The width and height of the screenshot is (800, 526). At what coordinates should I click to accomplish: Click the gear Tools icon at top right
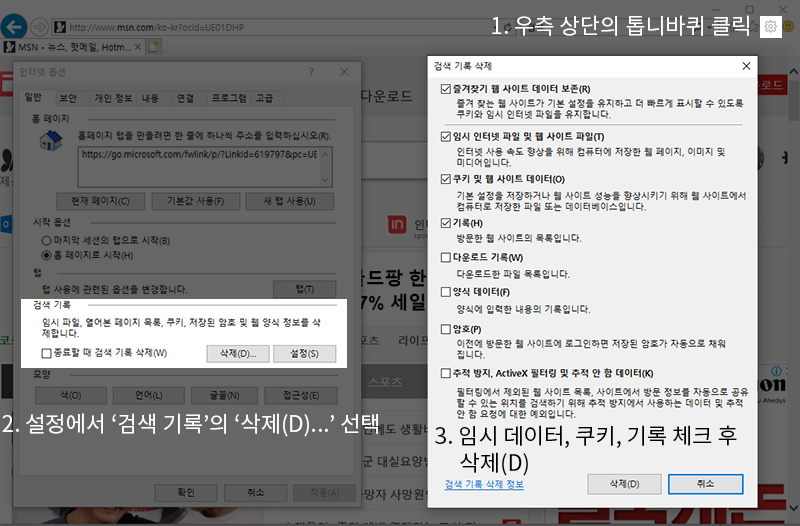click(x=771, y=27)
